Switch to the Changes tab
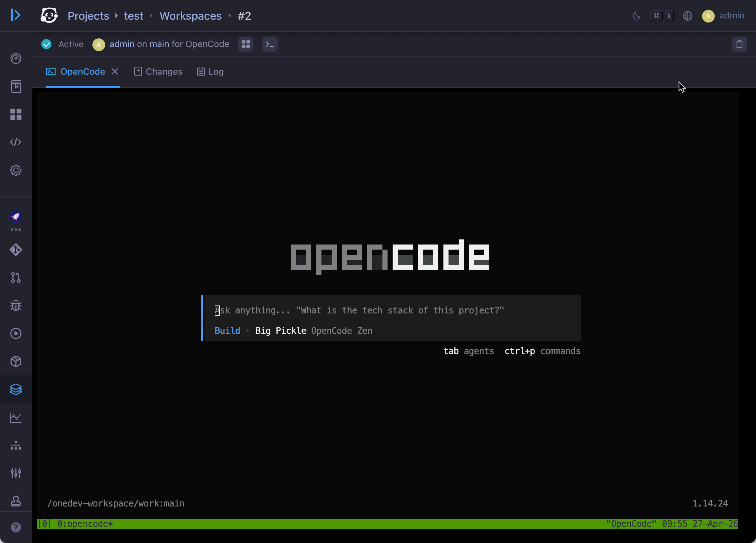The image size is (756, 543). (158, 72)
